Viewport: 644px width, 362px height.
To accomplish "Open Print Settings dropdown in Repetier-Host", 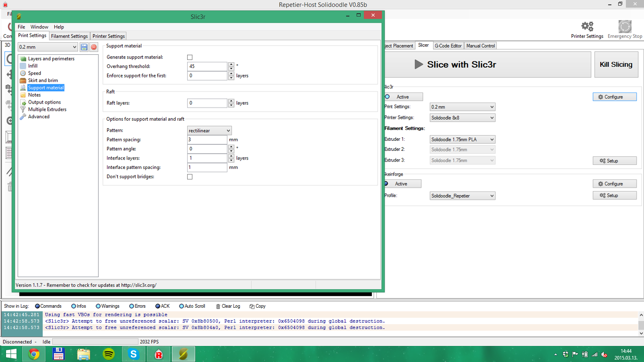I will [463, 107].
